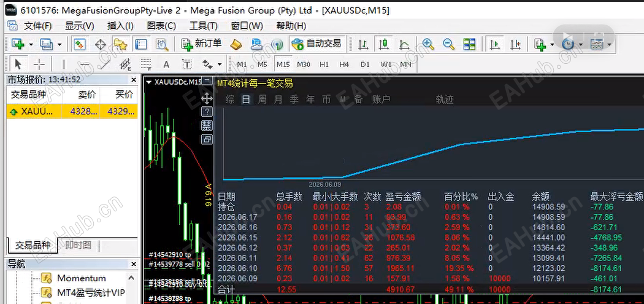Viewport: 644px width, 304px height.
Task: Switch chart to line chart
Action: coord(404,44)
